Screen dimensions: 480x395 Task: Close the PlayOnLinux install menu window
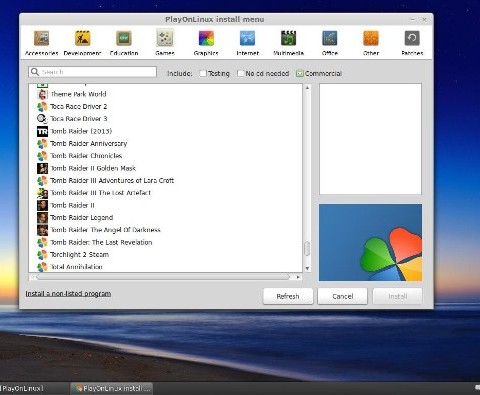[424, 20]
